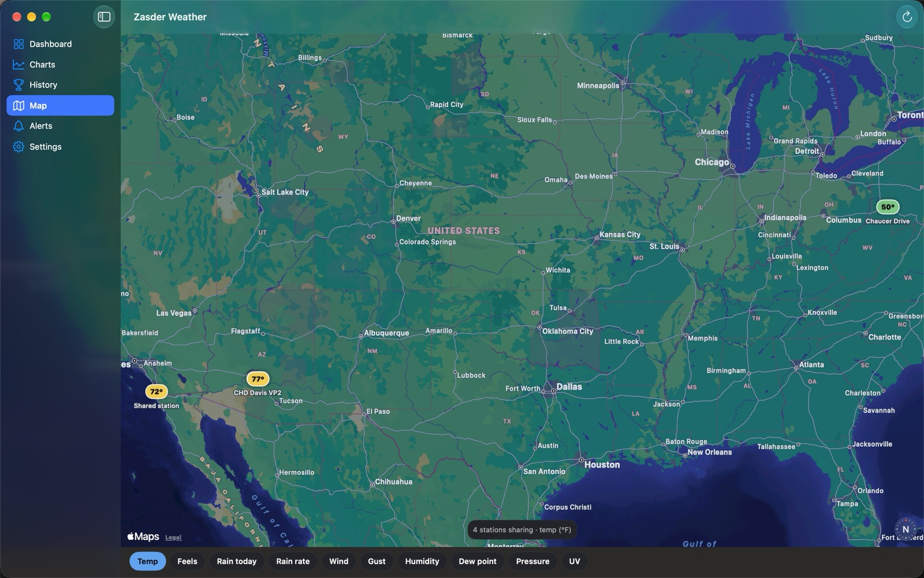This screenshot has height=578, width=924.
Task: Click the compass N indicator
Action: tap(906, 529)
